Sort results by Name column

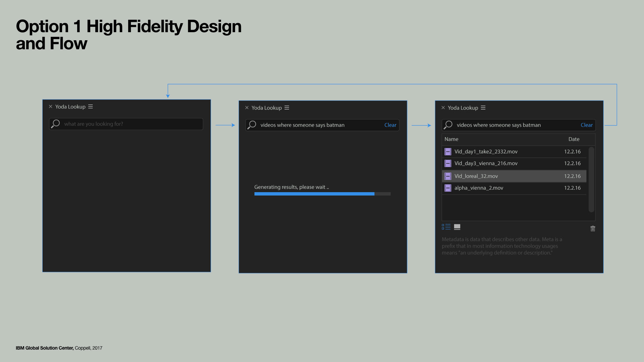click(x=451, y=139)
